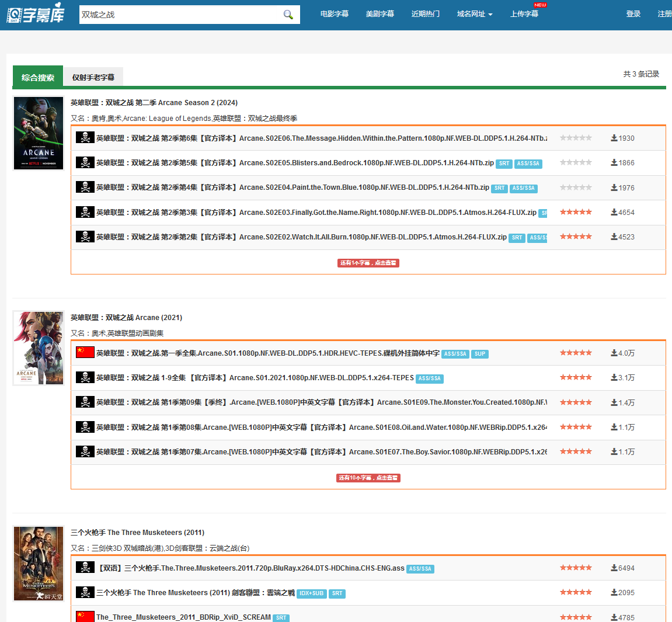Open the title link 英雄联盟：双城之战 Arcane (2021)
The height and width of the screenshot is (622, 672).
click(127, 317)
